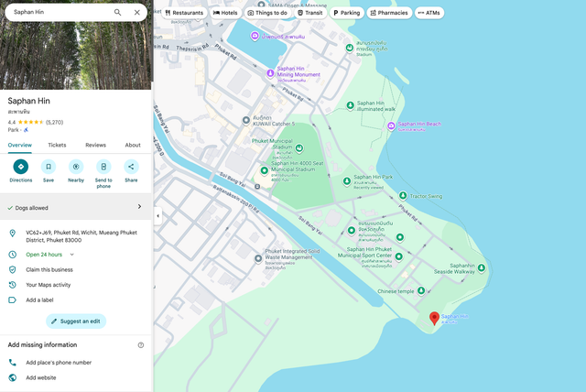Viewport: 586px width, 392px height.
Task: Click Phuket Municipal Stadium marker
Action: point(299,148)
